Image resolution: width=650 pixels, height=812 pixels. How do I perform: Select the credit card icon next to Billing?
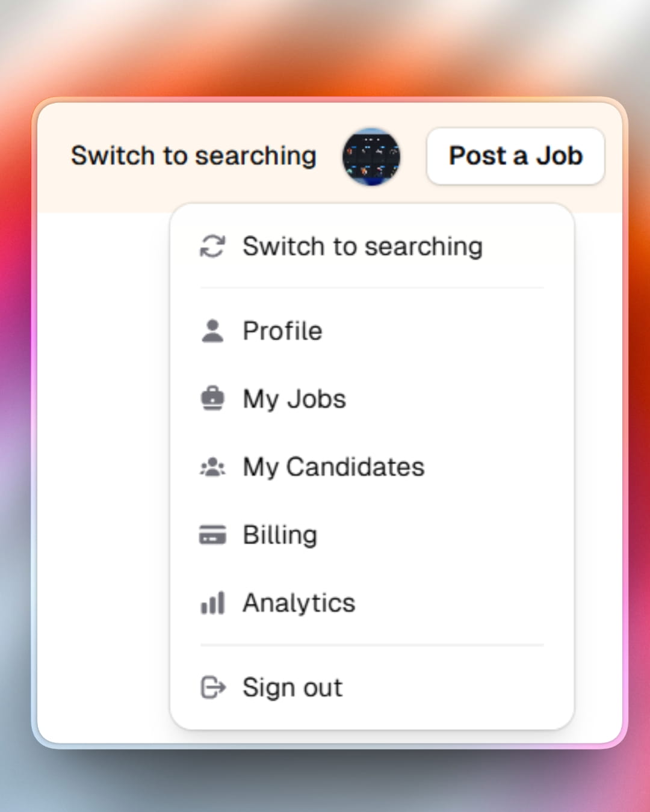[212, 534]
